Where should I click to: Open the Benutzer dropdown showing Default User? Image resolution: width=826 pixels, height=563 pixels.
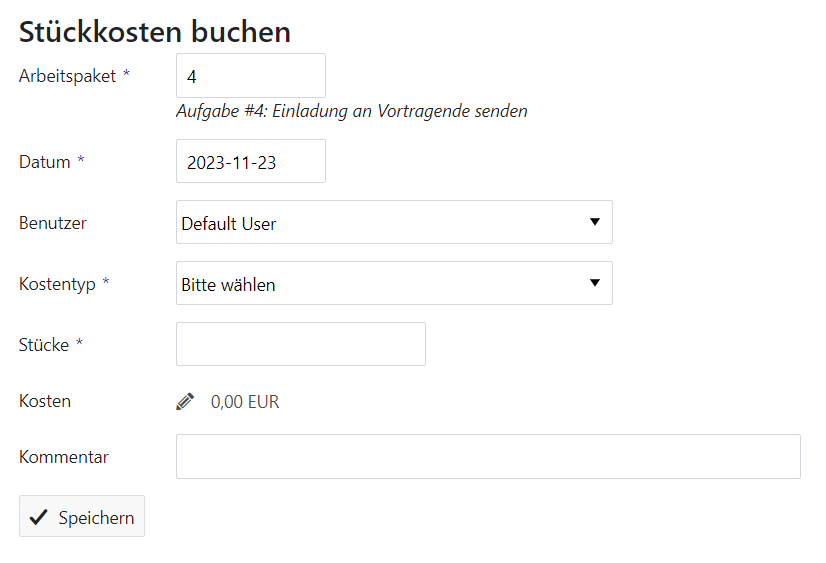coord(394,222)
